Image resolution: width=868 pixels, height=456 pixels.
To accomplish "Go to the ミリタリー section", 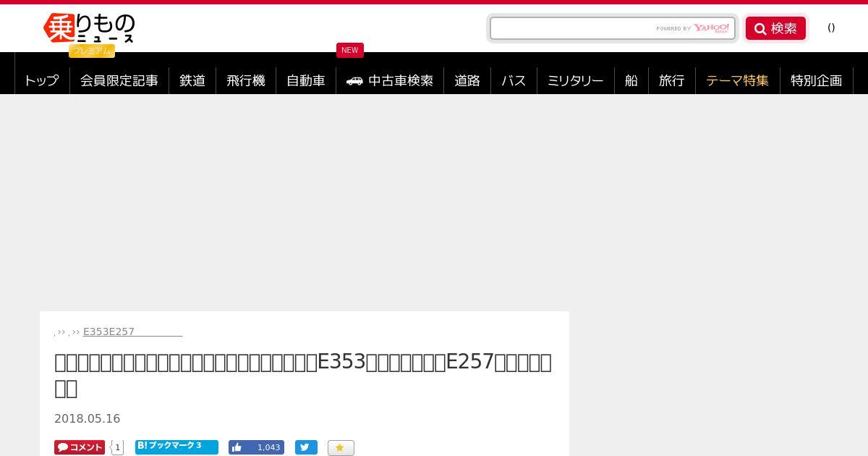I will pyautogui.click(x=576, y=80).
